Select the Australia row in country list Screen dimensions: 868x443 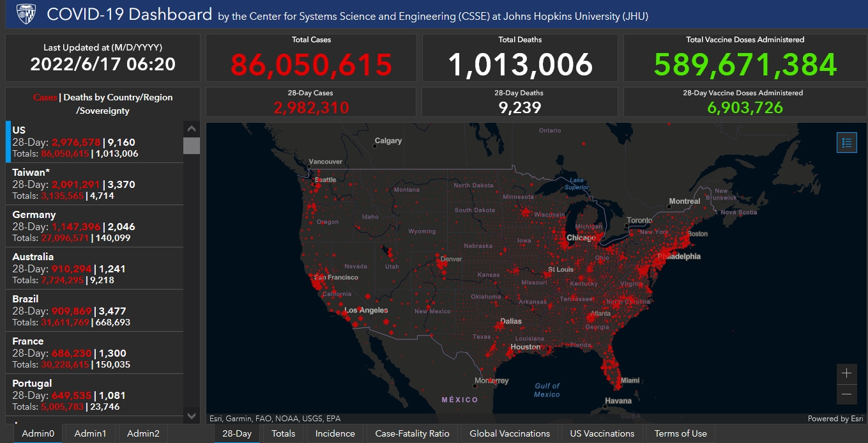(95, 268)
